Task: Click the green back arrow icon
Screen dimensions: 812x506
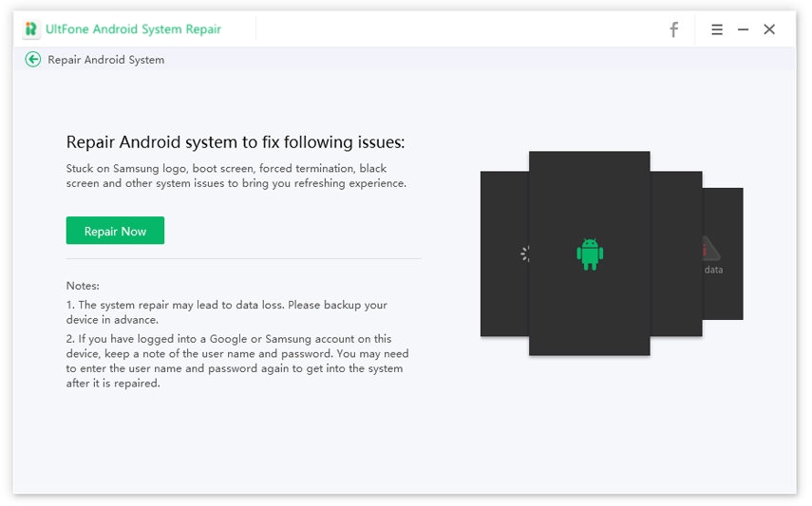Action: click(x=33, y=59)
